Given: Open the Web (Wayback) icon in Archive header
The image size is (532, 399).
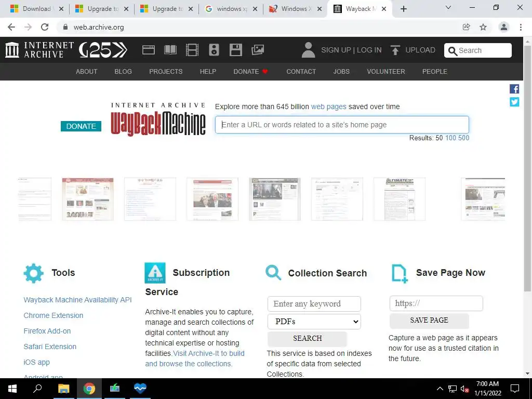Looking at the screenshot, I should [x=148, y=50].
